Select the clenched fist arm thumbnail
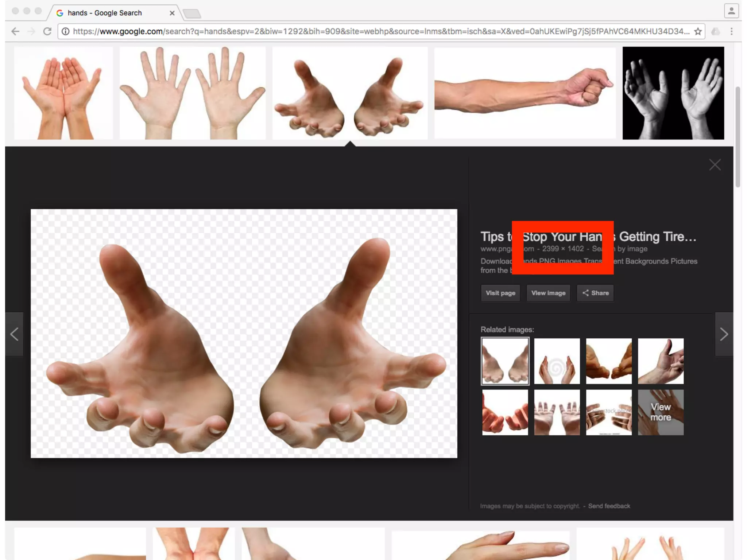This screenshot has width=747, height=560. tap(525, 93)
